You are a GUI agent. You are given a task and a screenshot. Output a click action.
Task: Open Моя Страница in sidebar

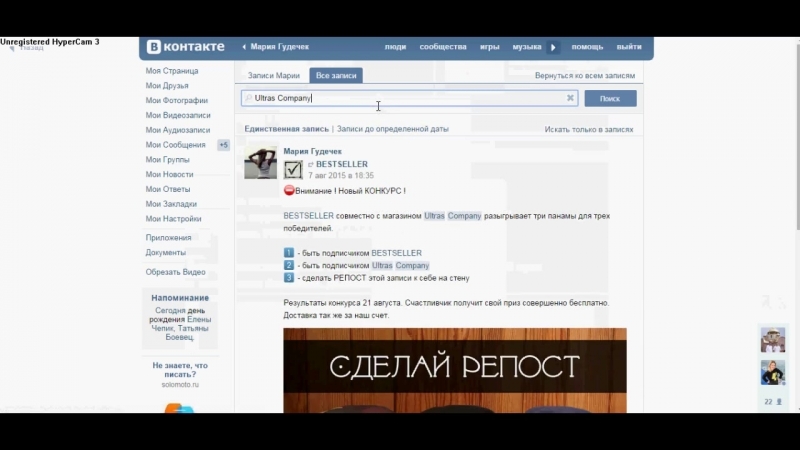(x=172, y=71)
